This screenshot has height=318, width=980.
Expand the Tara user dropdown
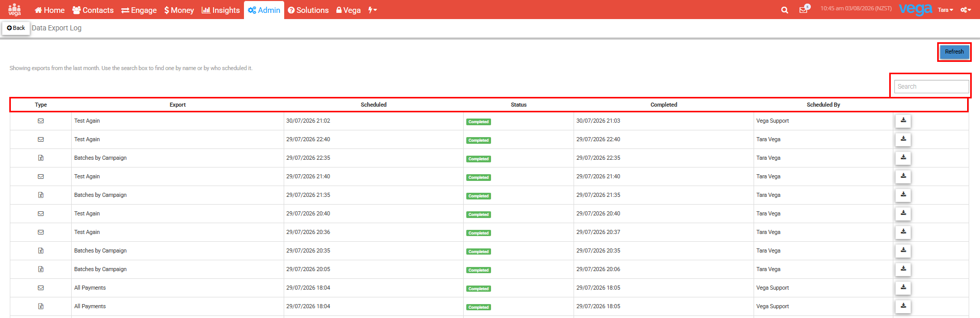945,10
